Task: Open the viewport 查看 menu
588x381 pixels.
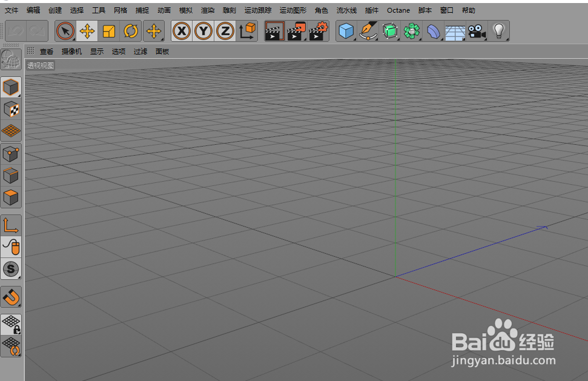Action: pos(47,51)
